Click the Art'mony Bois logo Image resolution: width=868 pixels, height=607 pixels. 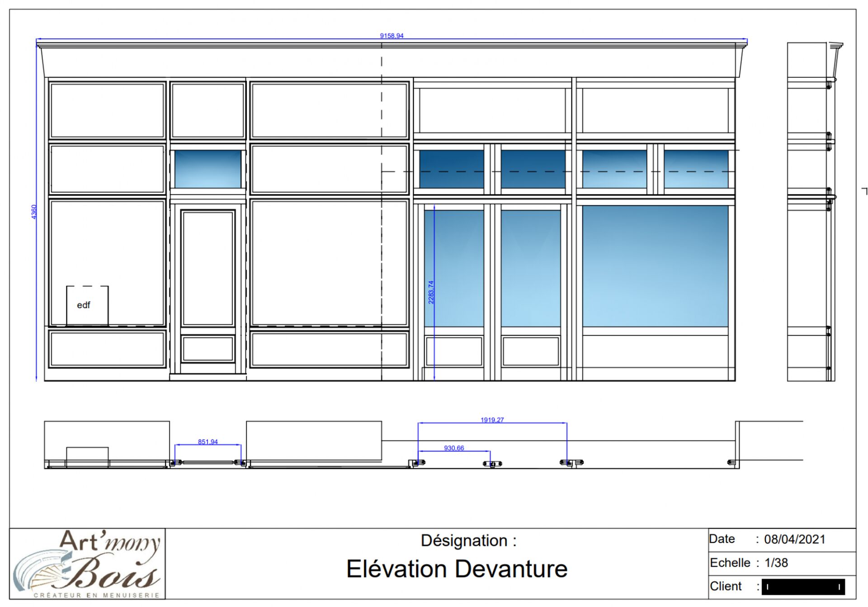point(87,564)
